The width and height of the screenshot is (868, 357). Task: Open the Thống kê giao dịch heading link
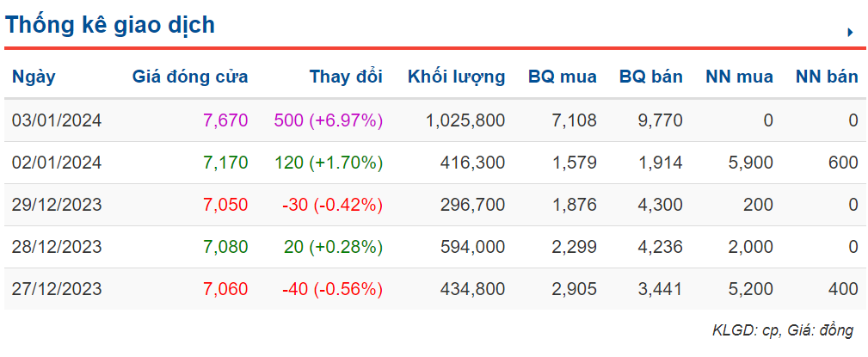point(109,26)
